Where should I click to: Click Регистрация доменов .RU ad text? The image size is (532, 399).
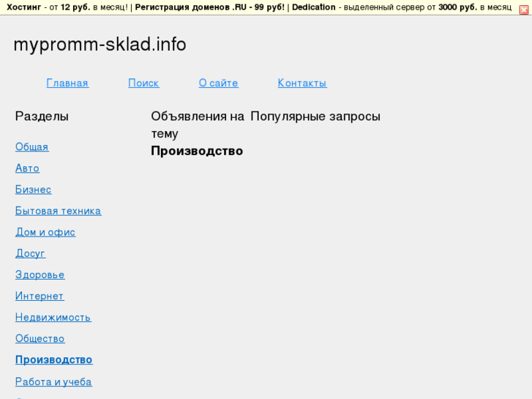click(210, 7)
